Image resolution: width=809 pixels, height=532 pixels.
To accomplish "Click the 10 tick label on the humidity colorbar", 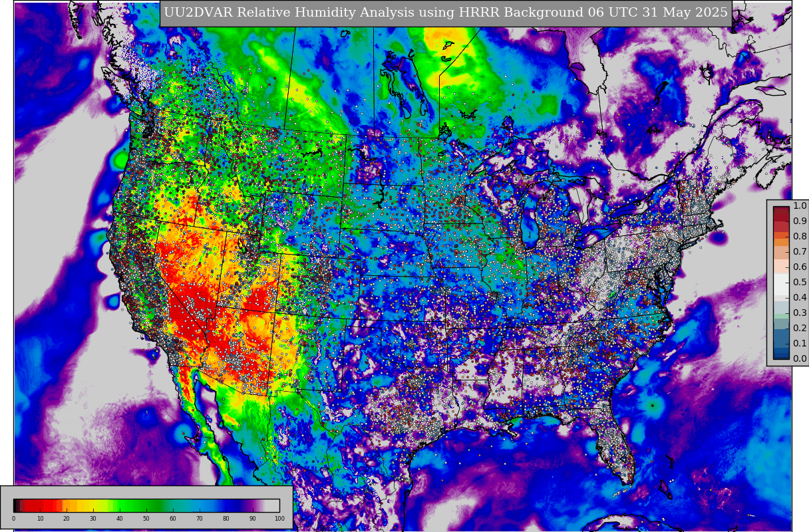I will [40, 519].
